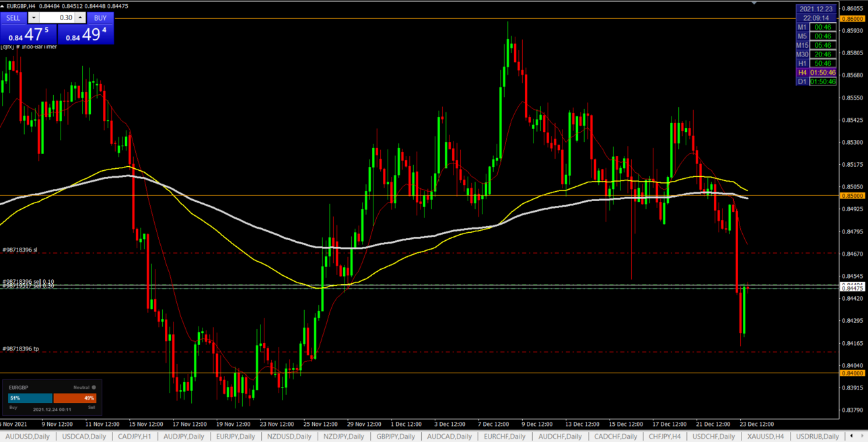Screen dimensions: 868x442
Task: Click the 0.85000 orange price label
Action: point(853,196)
